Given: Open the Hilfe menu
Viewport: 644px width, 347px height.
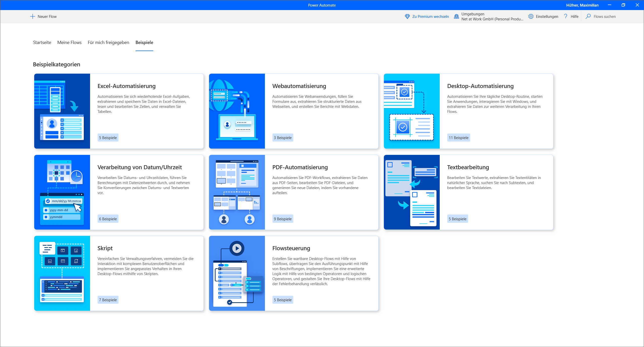Looking at the screenshot, I should click(571, 17).
